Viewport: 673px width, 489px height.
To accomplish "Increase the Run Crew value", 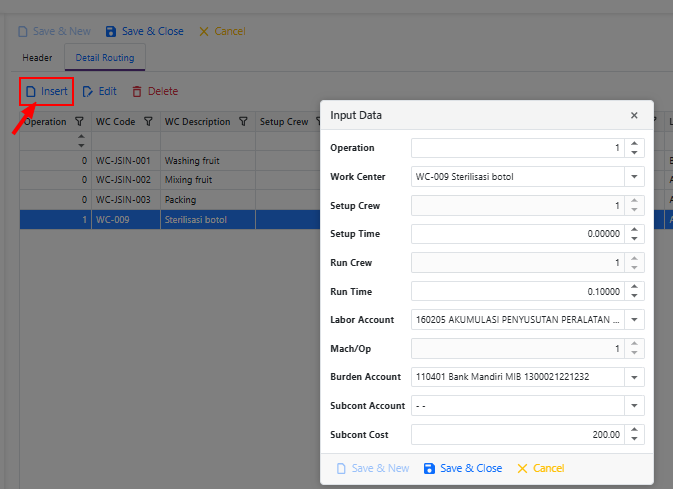I will [x=634, y=258].
